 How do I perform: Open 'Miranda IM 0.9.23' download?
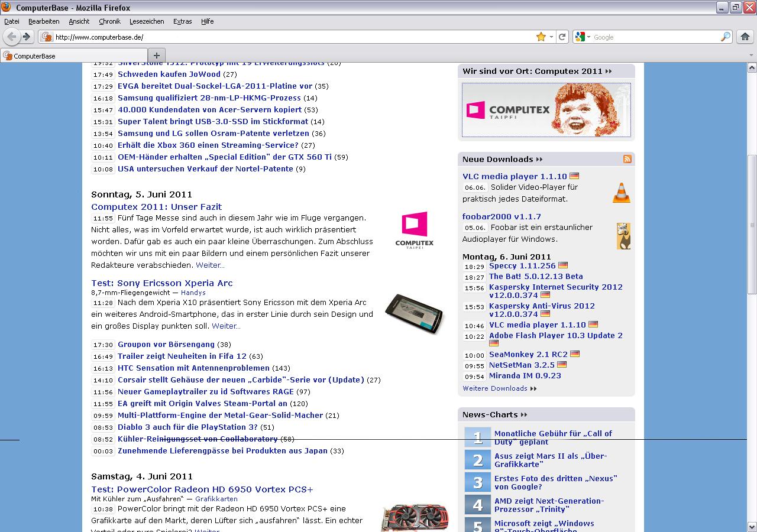coord(525,376)
